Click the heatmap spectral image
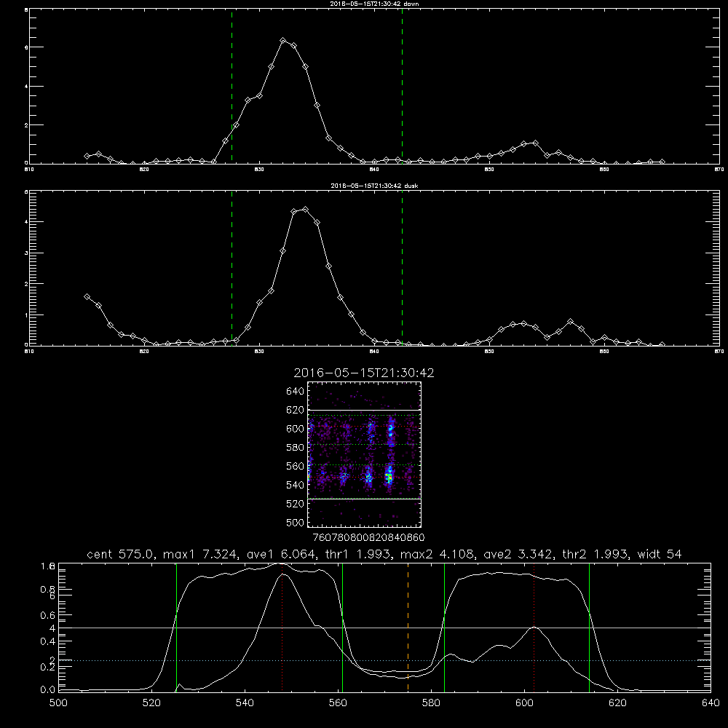 [x=365, y=454]
